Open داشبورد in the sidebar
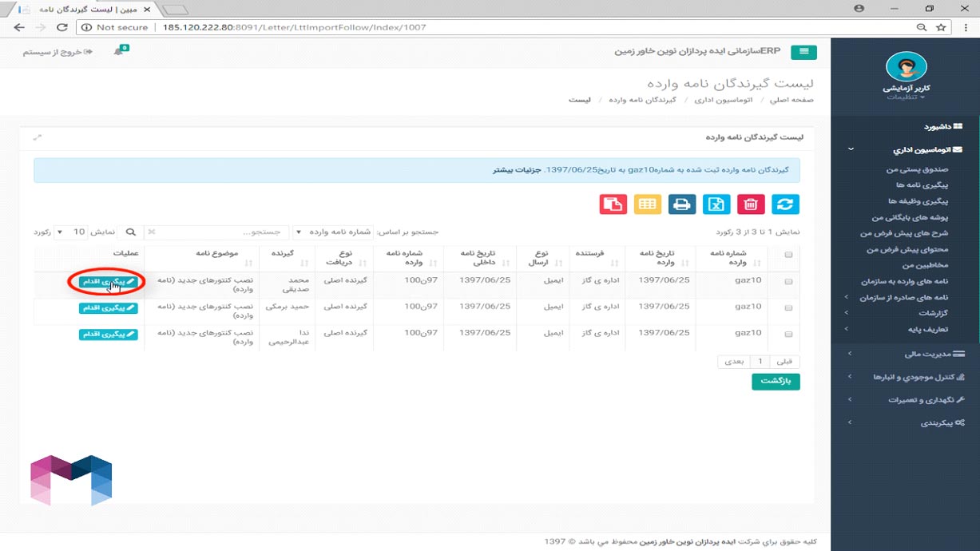This screenshot has height=551, width=980. pyautogui.click(x=943, y=126)
